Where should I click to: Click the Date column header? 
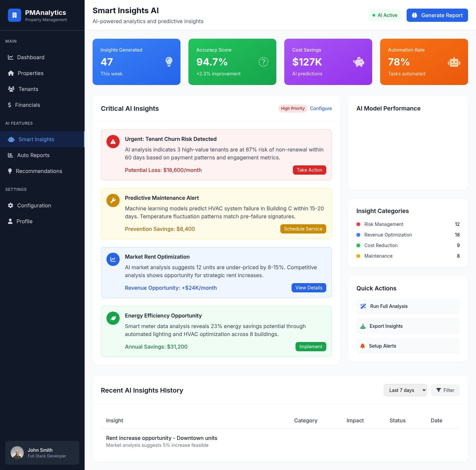coord(436,420)
